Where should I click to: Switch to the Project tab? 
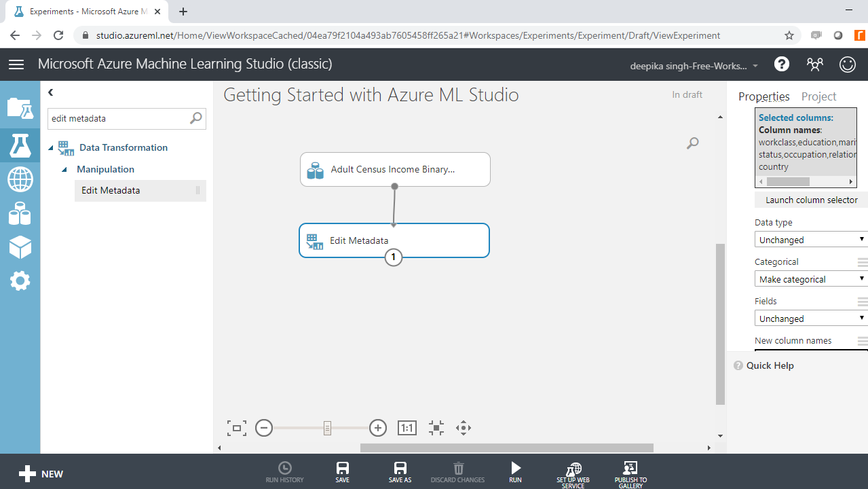tap(818, 96)
